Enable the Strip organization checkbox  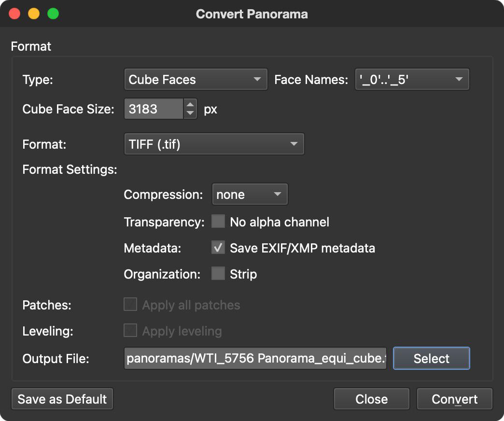218,273
